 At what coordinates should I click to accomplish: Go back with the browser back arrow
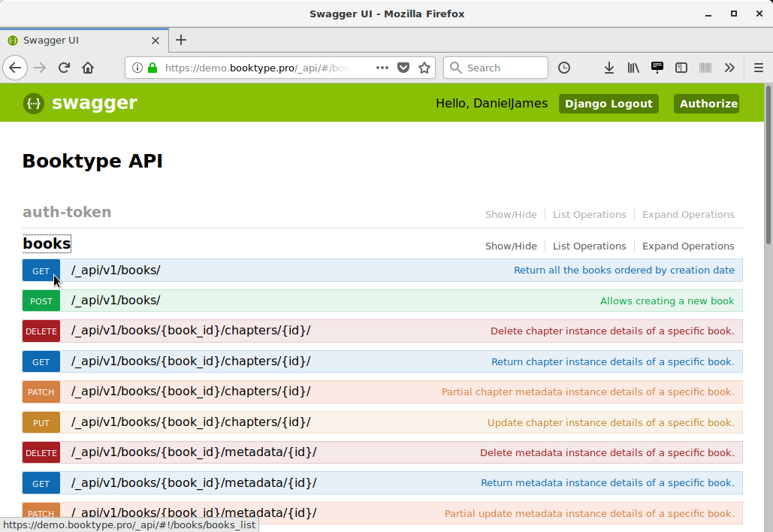coord(15,68)
